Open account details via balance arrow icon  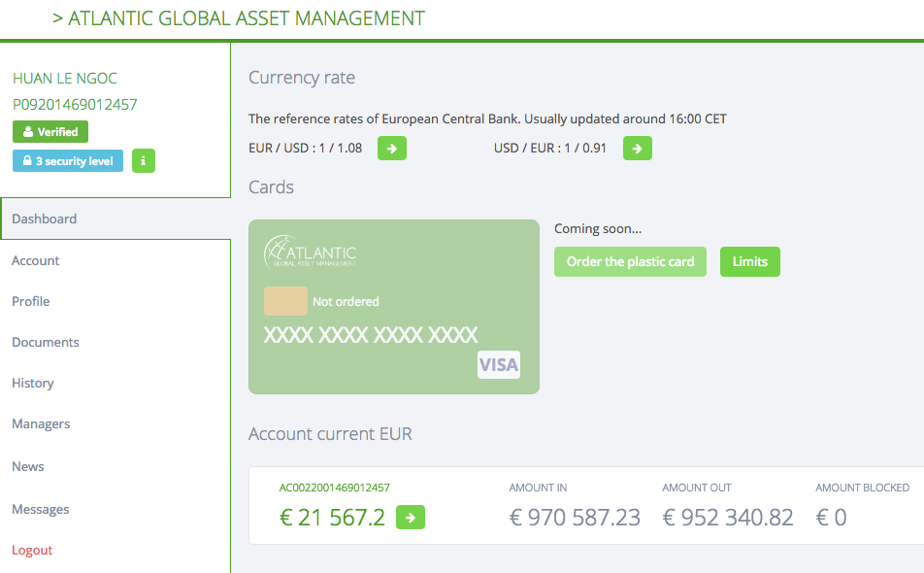point(411,519)
